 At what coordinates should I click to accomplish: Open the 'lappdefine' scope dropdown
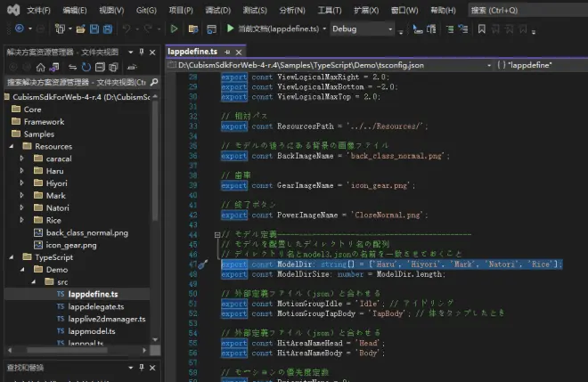tap(542, 65)
